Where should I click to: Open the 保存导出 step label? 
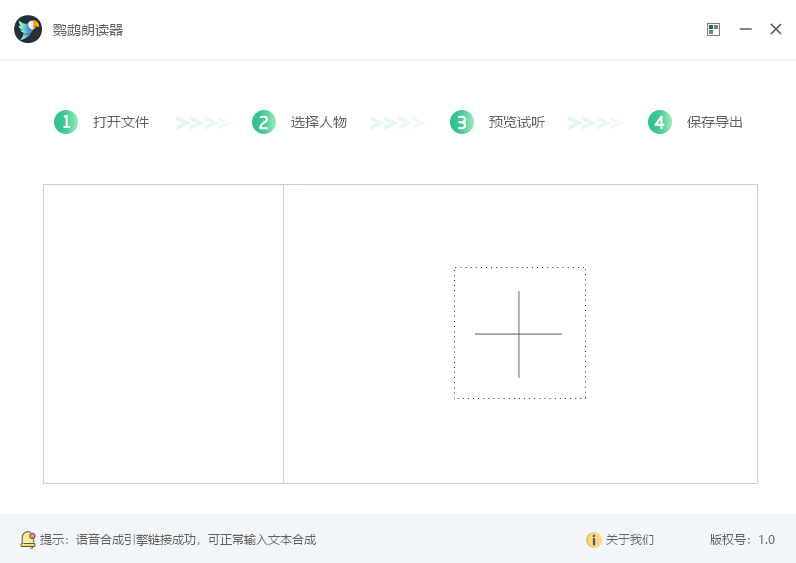715,122
